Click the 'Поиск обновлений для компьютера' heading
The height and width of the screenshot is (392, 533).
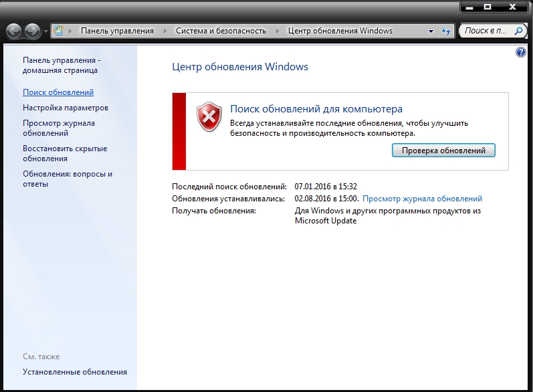point(316,109)
